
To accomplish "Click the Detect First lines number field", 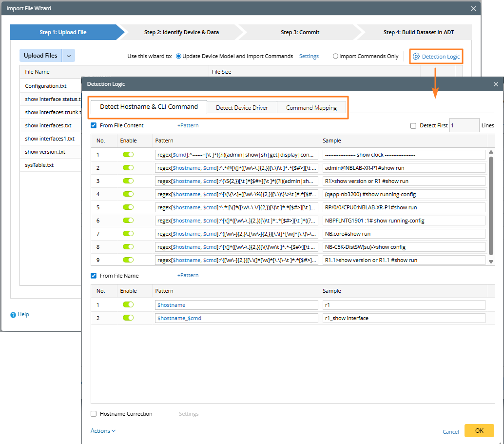I will click(464, 125).
